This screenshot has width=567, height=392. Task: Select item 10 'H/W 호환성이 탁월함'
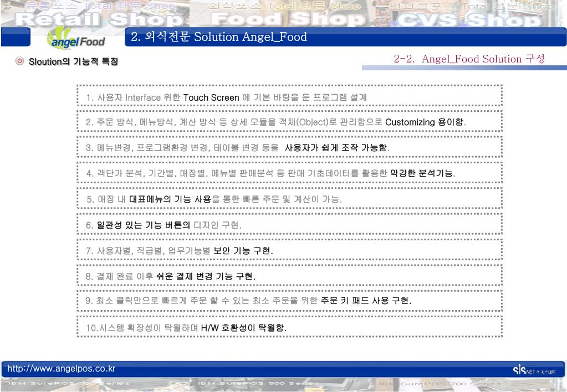click(x=290, y=327)
